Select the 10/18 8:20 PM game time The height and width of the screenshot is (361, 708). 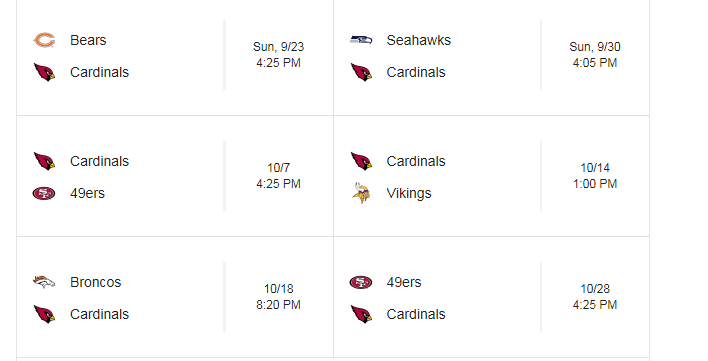coord(278,296)
